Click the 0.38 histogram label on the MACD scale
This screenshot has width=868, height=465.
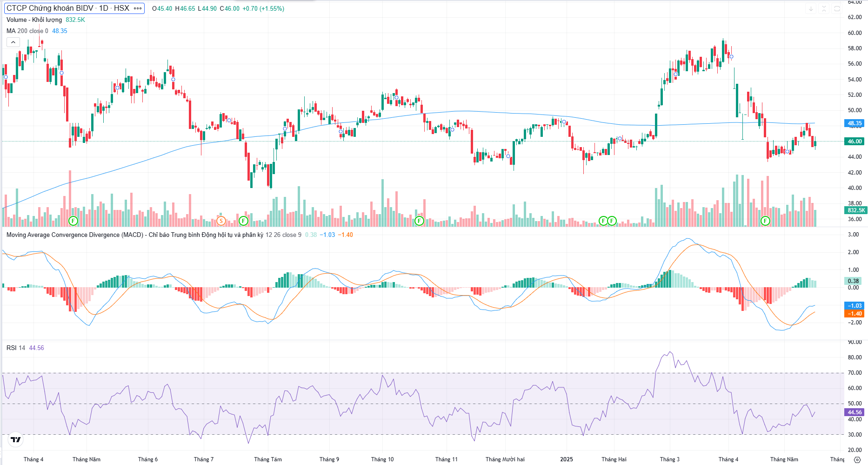point(854,281)
